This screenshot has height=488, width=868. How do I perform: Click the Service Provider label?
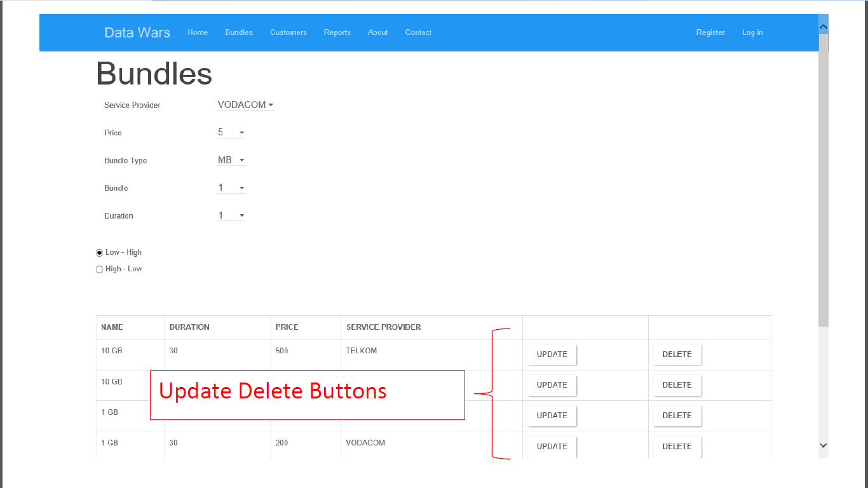(132, 105)
